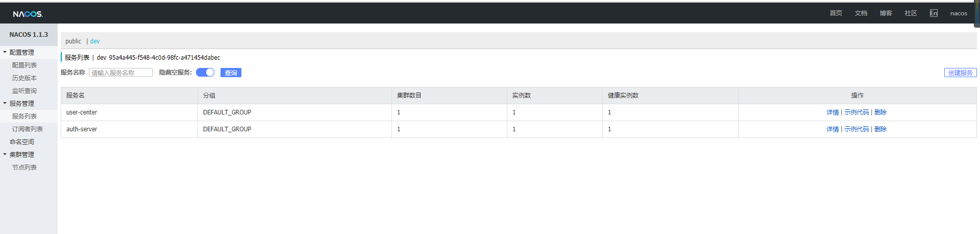Open 历史版本 in the sidebar
980x234 pixels.
click(24, 78)
